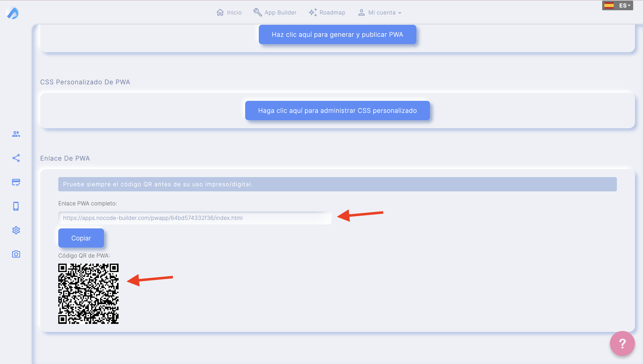
Task: Open the camera sidebar icon
Action: click(x=16, y=254)
